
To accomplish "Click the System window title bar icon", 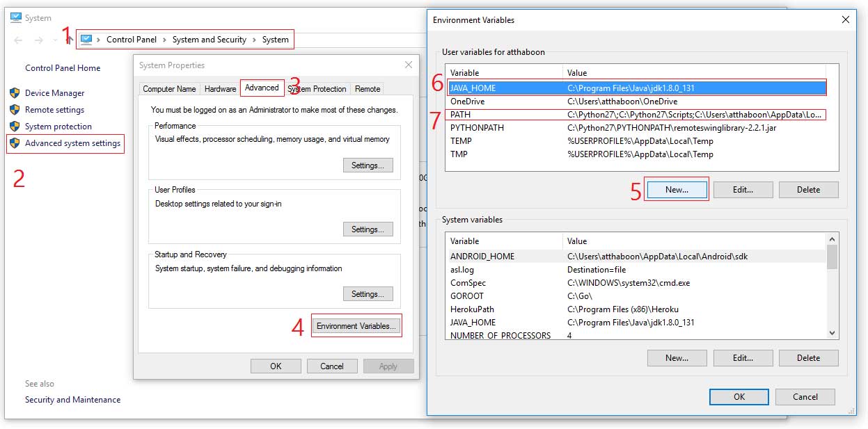I will pos(15,18).
